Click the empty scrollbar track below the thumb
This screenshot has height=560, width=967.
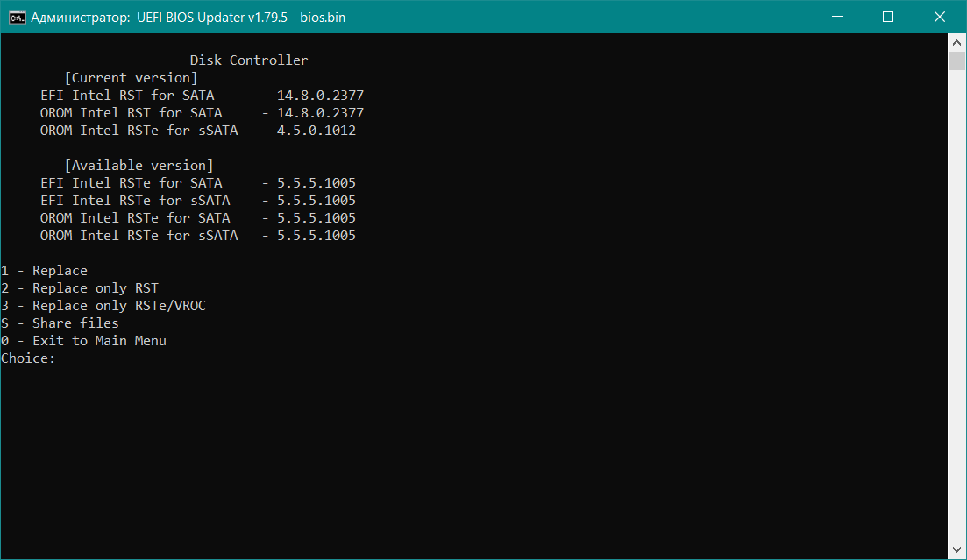(x=956, y=307)
